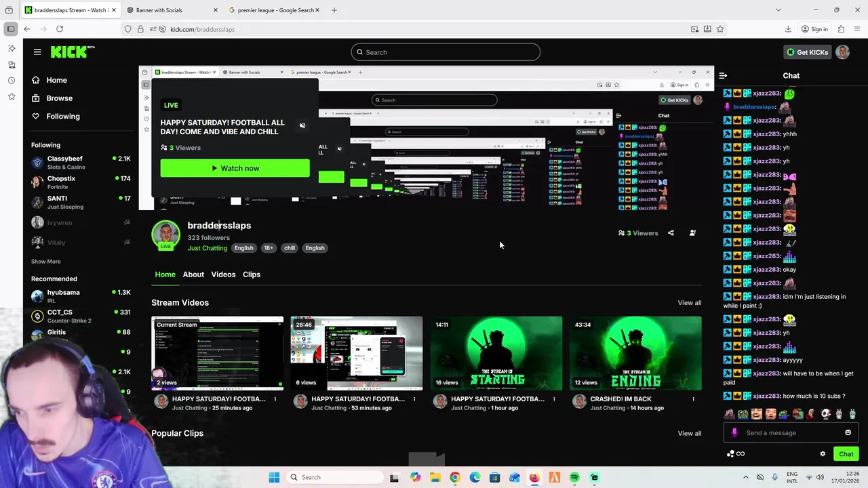Open Firefox extensions puzzle icon

point(841,29)
